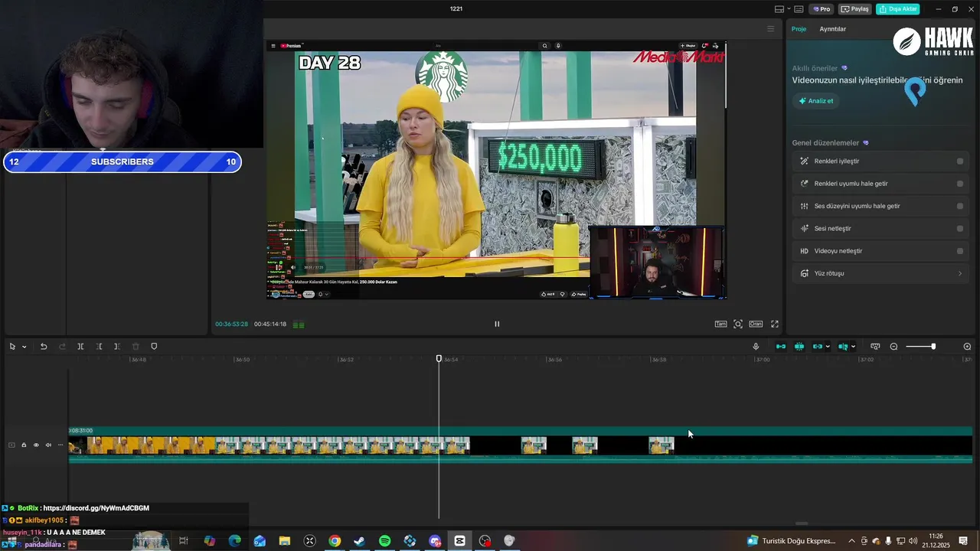Click the horizontal timeline scrollbar

pyautogui.click(x=802, y=523)
